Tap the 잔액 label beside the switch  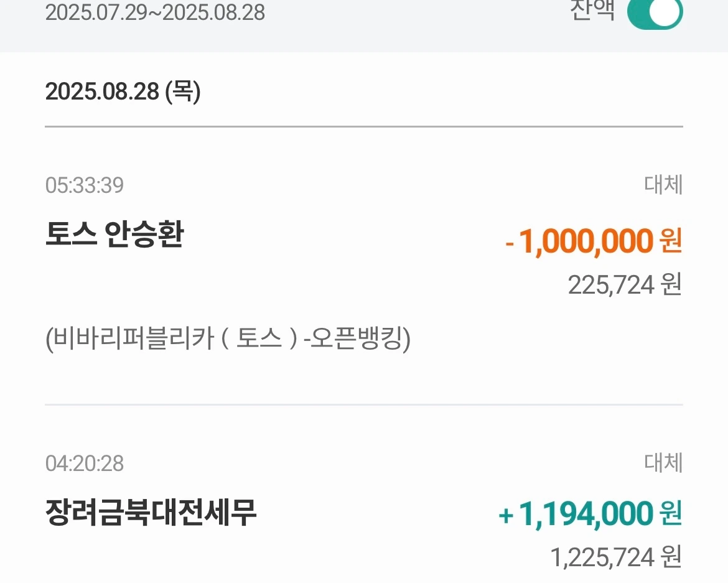pos(593,10)
